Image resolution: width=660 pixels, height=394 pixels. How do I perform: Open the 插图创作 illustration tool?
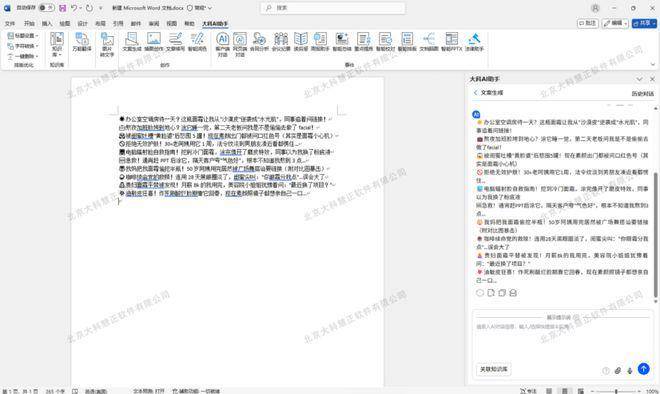point(154,42)
